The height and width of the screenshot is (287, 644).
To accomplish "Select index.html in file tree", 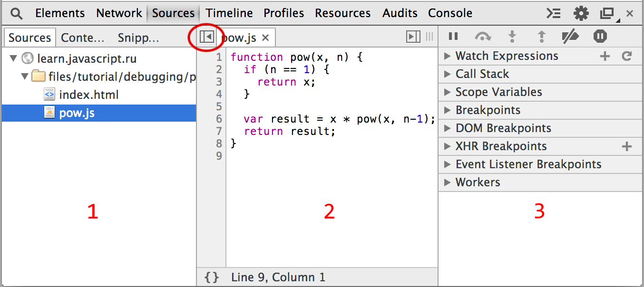I will coord(88,95).
